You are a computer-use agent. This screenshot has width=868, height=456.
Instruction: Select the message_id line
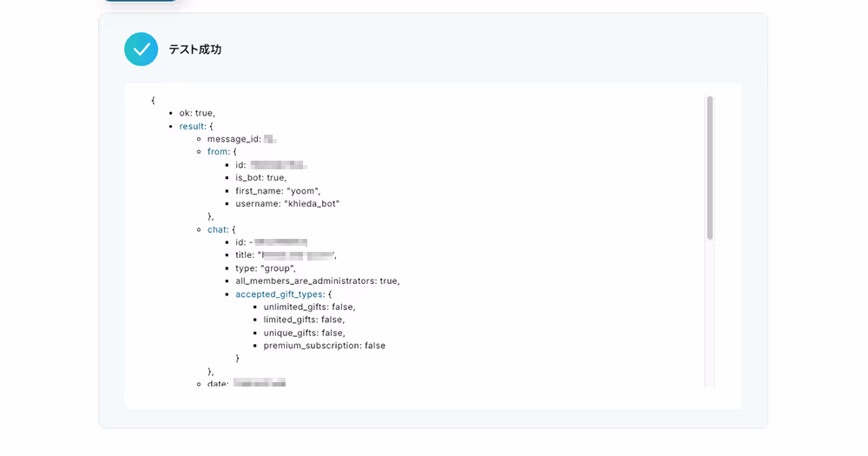(242, 139)
